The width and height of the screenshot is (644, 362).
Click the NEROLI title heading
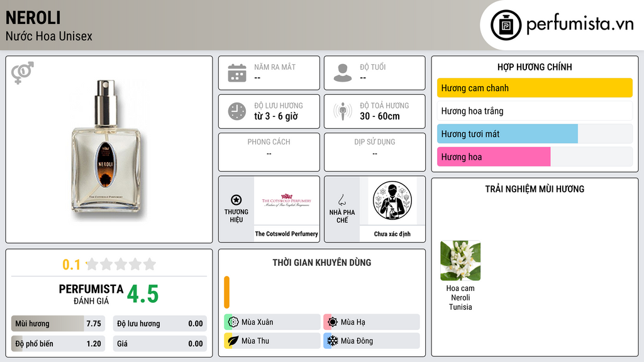click(x=33, y=18)
